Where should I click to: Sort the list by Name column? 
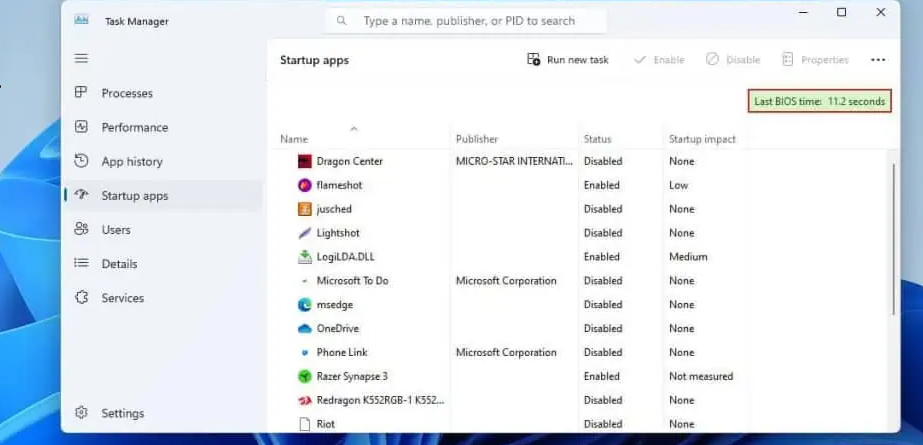click(x=294, y=139)
